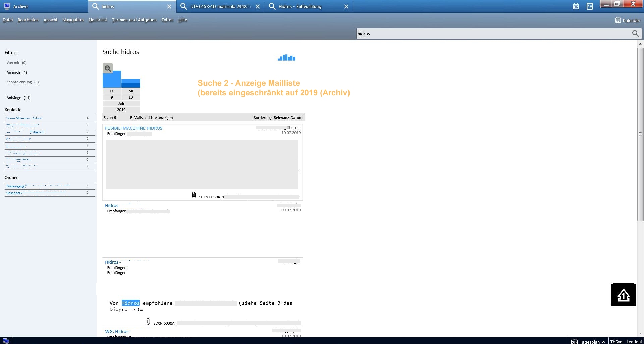Click the paperclip of FUSIBILI MACCHINE HIDROS mail
This screenshot has height=344, width=644.
[x=194, y=195]
